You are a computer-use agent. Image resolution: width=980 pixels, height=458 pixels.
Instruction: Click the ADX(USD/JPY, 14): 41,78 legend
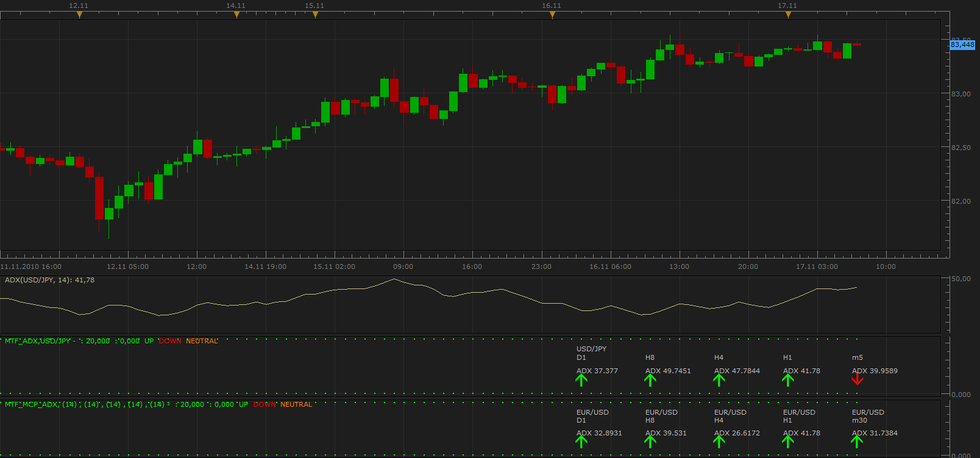coord(50,280)
